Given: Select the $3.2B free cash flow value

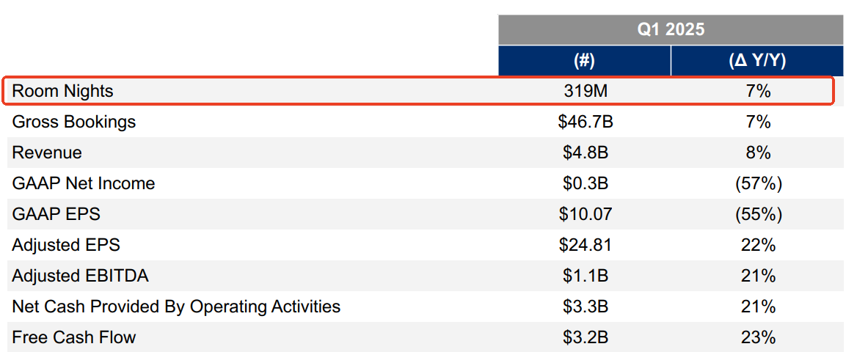Looking at the screenshot, I should point(585,337).
